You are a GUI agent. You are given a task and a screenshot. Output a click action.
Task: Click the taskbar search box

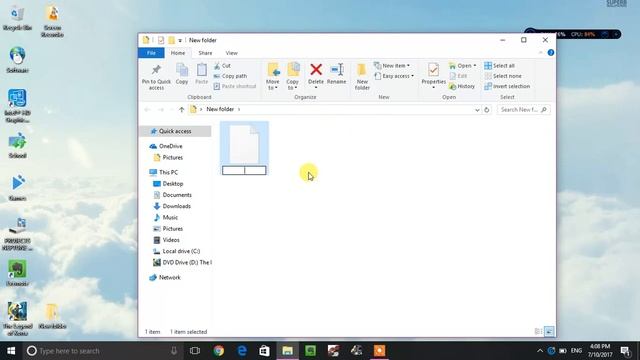[102, 351]
